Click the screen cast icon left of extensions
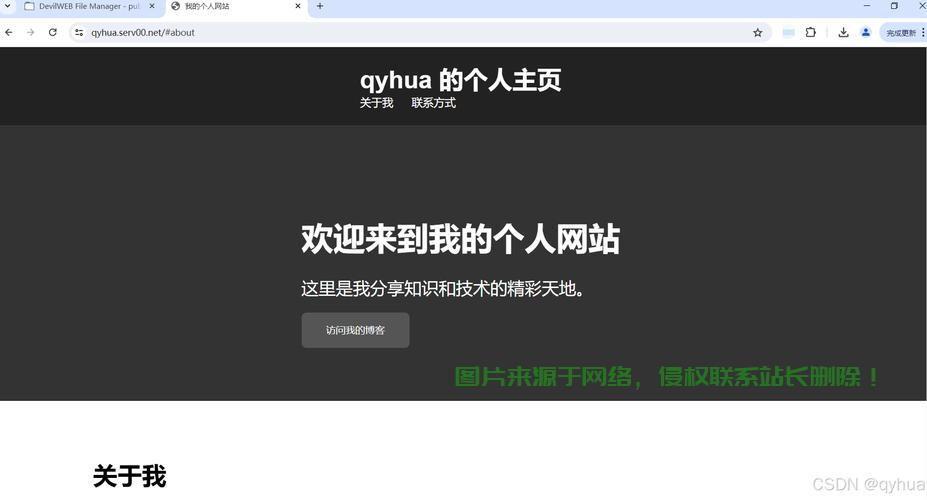 (788, 33)
